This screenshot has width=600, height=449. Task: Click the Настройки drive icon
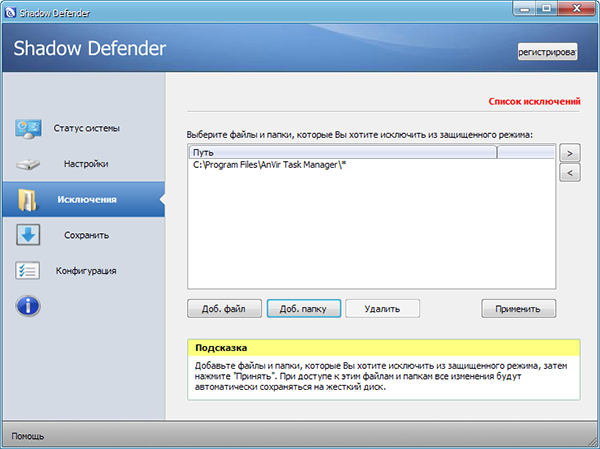(28, 164)
